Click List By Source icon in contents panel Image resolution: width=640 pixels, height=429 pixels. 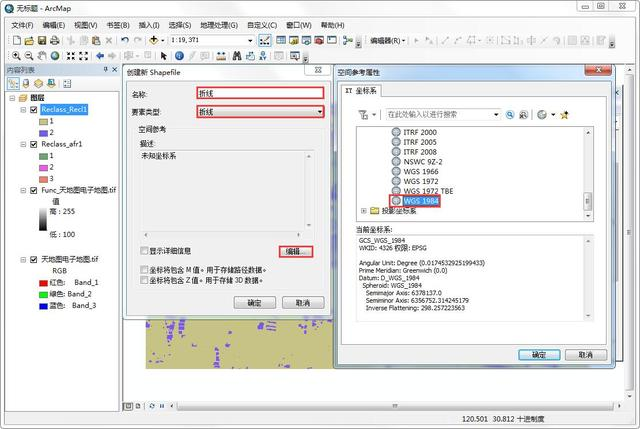(26, 84)
